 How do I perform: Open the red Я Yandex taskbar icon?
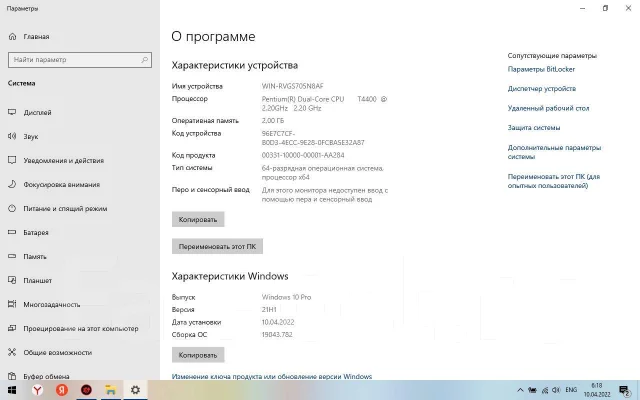[62, 390]
